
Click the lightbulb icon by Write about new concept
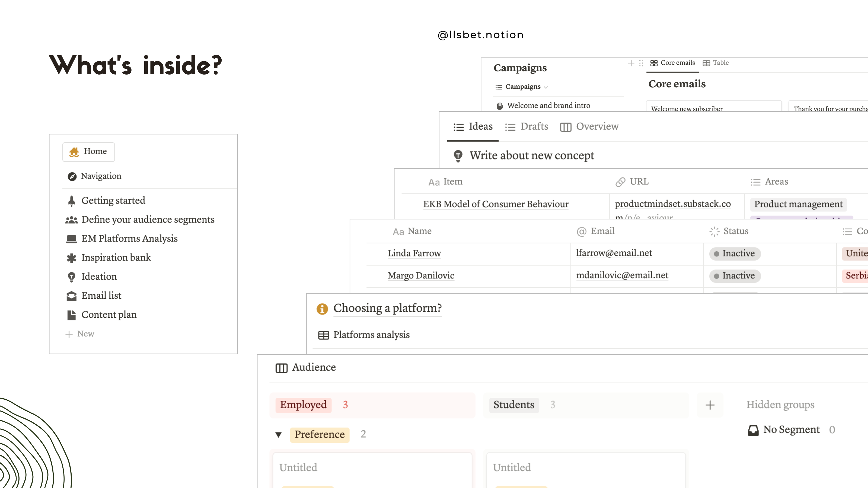click(x=458, y=156)
